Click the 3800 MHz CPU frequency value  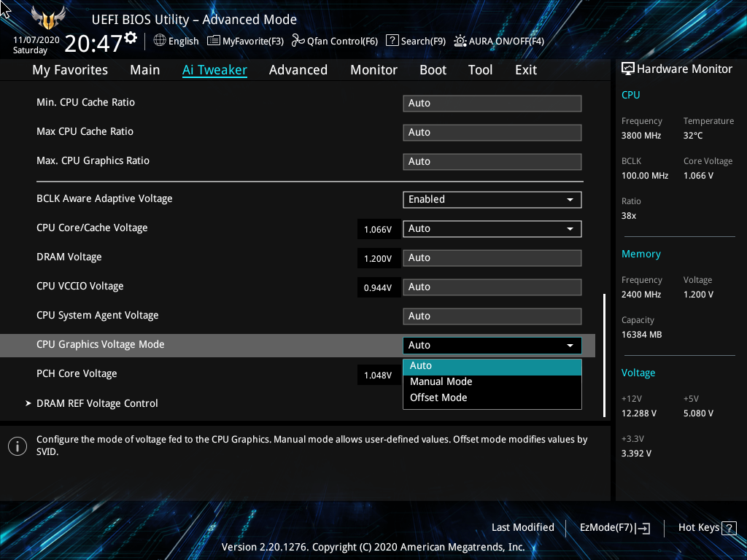click(x=641, y=136)
